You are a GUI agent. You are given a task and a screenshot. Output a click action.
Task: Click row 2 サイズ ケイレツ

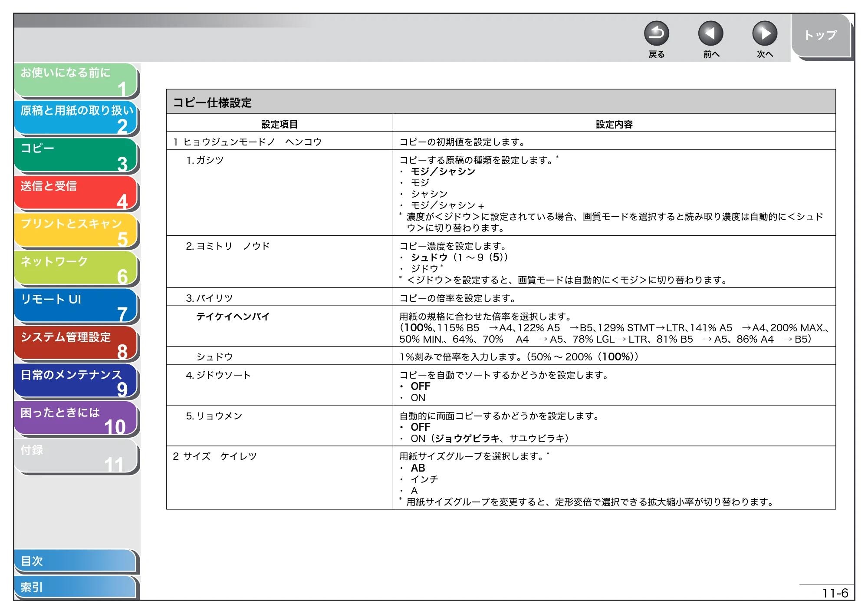pos(215,456)
